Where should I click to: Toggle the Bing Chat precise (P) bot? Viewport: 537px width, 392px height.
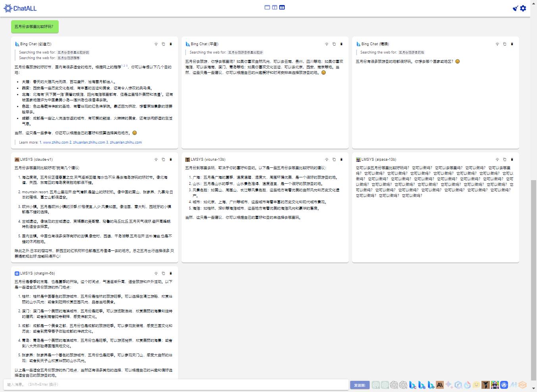click(431, 385)
